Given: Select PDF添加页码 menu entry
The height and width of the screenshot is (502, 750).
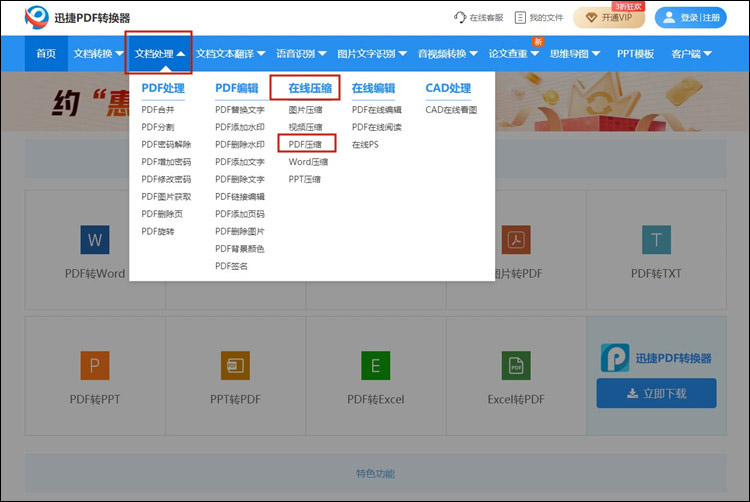Looking at the screenshot, I should tap(240, 214).
